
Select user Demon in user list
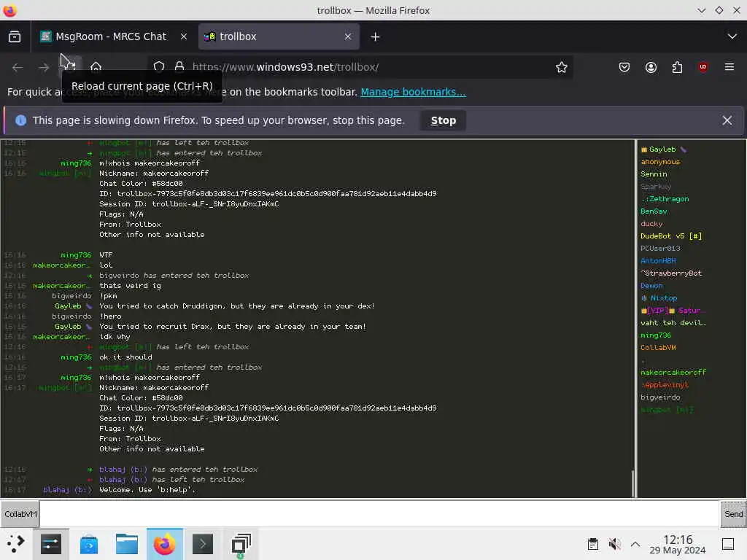pyautogui.click(x=651, y=286)
